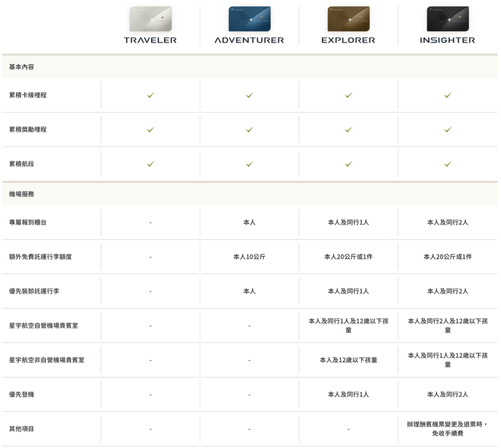Click the 累積獎勵哩程 row label
Image resolution: width=501 pixels, height=448 pixels.
tap(28, 129)
